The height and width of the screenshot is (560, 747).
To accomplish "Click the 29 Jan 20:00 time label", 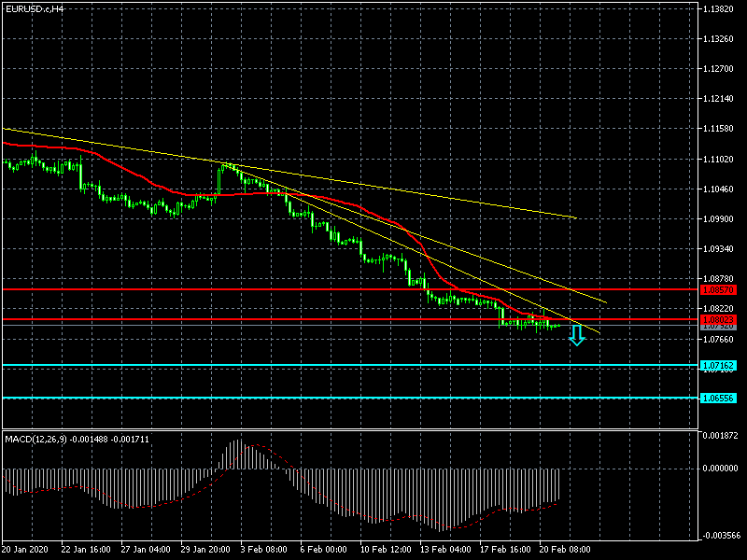I will point(205,551).
